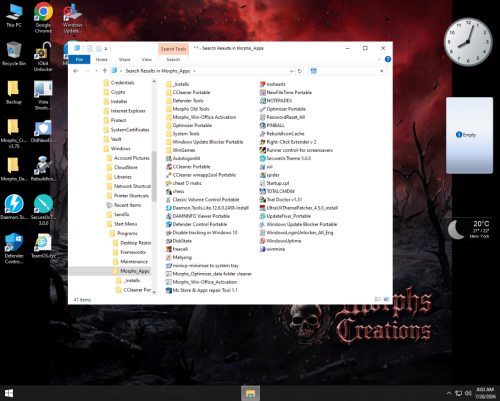This screenshot has height=401, width=500.
Task: Click the navigation pane scroll down arrow
Action: point(154,292)
